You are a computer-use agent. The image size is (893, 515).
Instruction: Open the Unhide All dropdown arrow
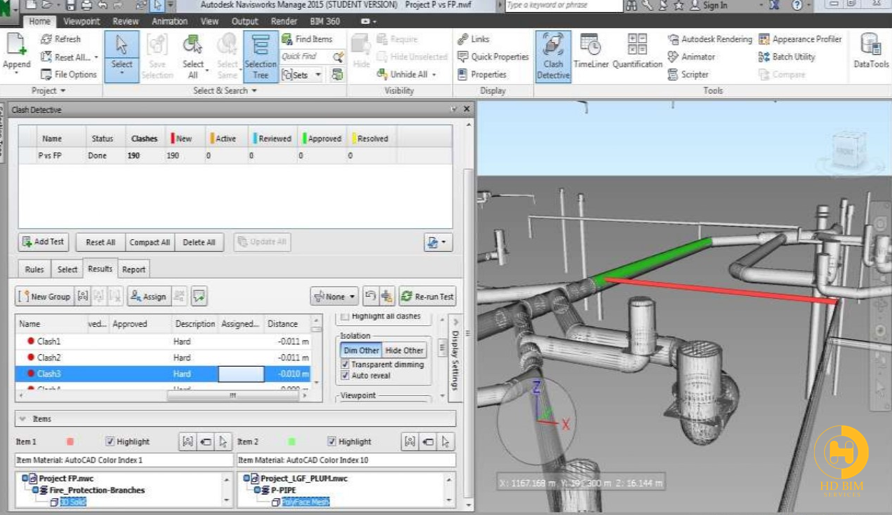point(435,75)
